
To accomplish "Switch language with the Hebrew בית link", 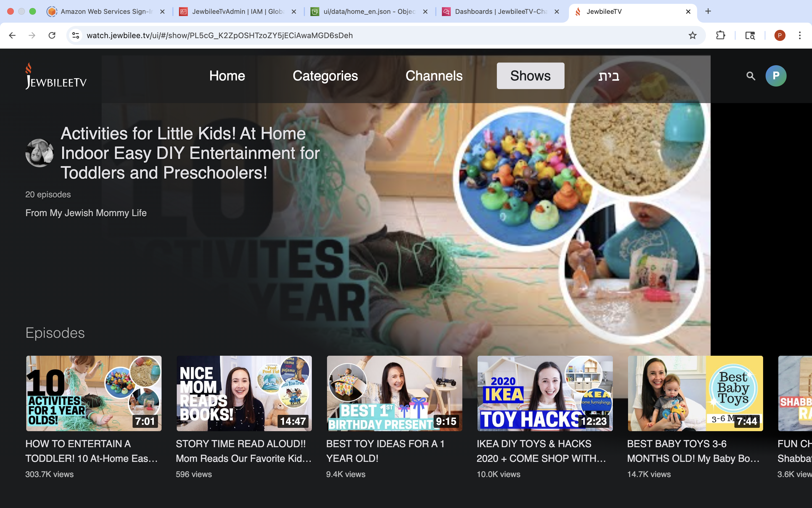I will 608,76.
